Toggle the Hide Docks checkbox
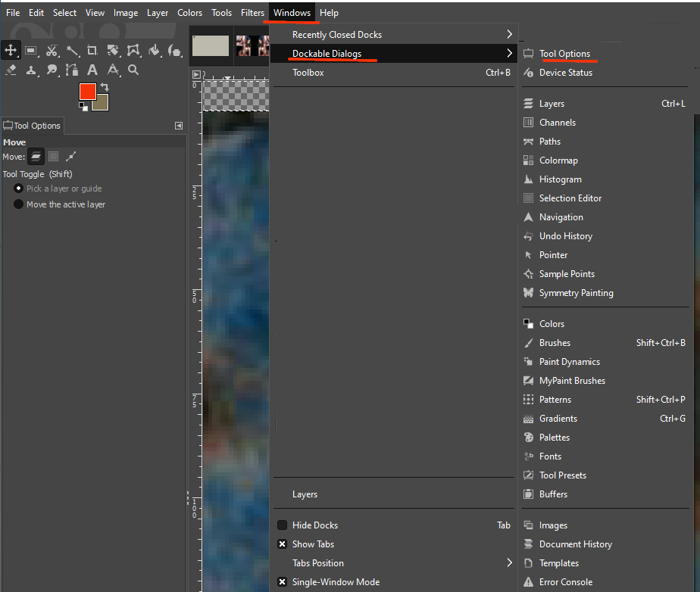 (x=282, y=525)
